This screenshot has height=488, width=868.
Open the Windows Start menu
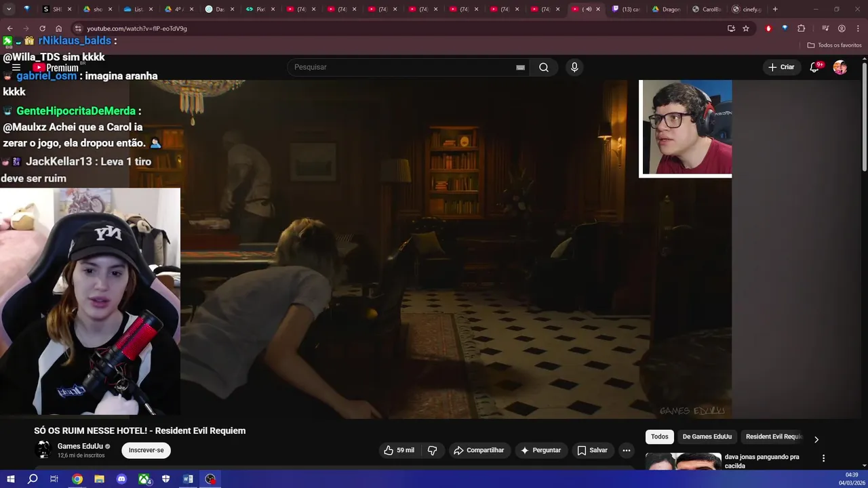(x=10, y=479)
